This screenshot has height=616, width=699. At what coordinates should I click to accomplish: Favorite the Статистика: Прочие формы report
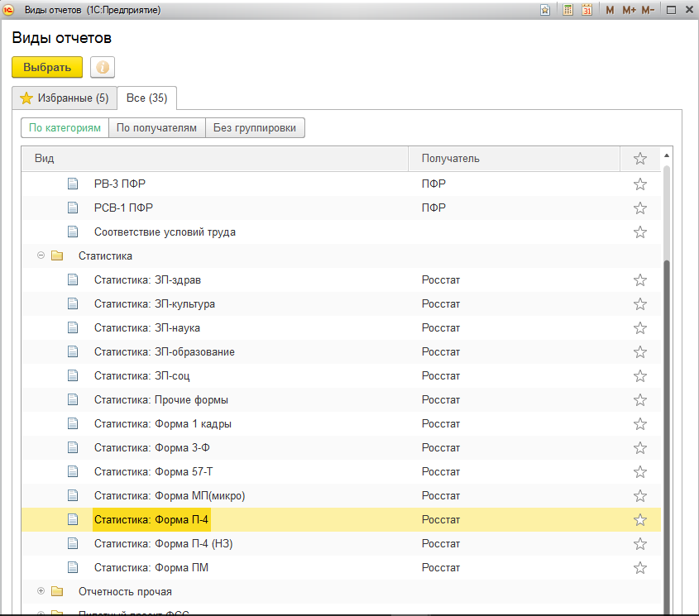tap(640, 400)
